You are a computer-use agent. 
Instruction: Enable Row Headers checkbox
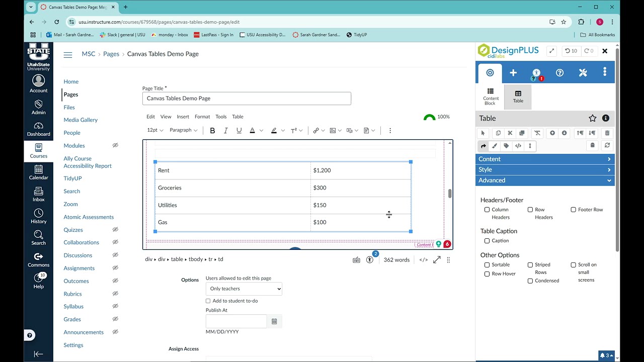[x=530, y=210]
